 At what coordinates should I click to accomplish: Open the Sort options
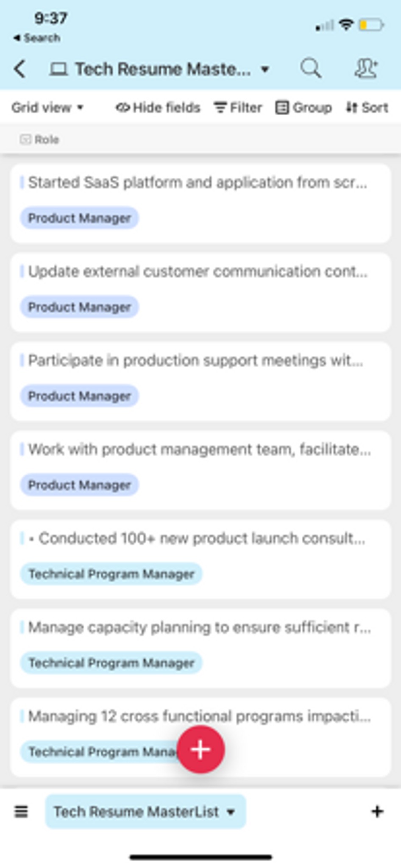367,108
